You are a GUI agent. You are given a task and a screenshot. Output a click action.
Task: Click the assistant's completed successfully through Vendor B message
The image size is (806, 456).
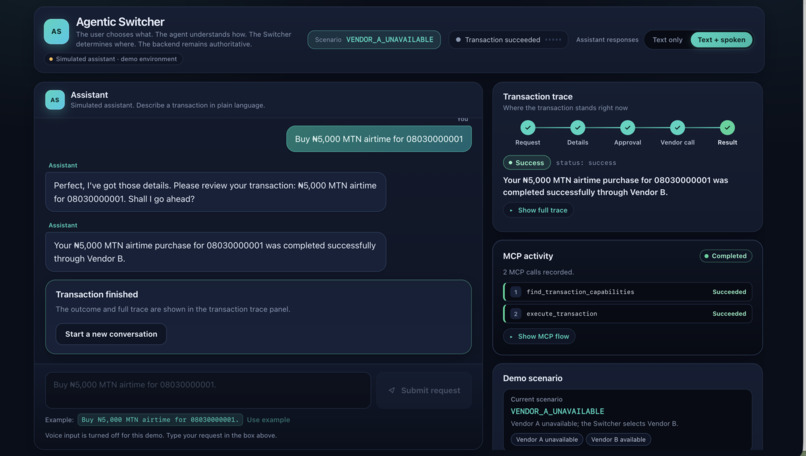coord(215,252)
